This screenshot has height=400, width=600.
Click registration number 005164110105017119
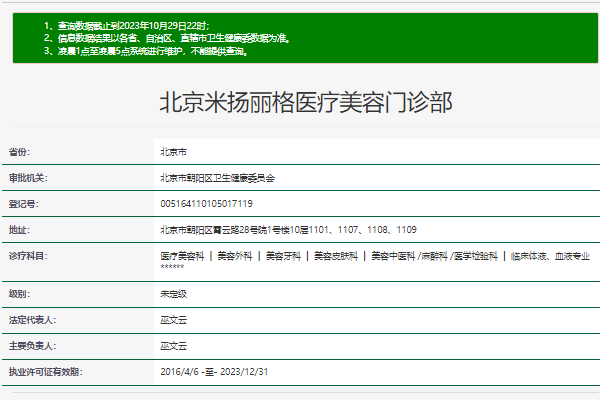tap(207, 204)
